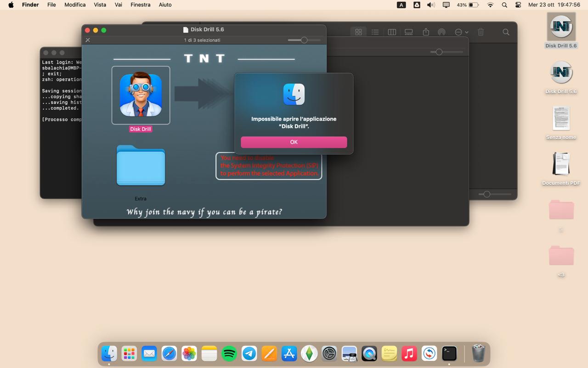588x368 pixels.
Task: Adjust the upper slider in the background Finder window
Action: click(439, 52)
